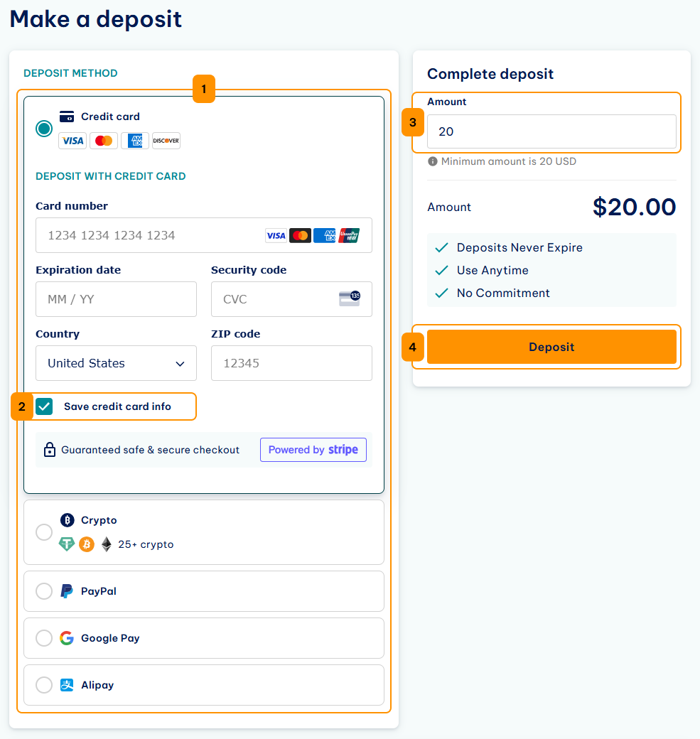Click the Deposit button
Screen dimensions: 700x739
coord(551,347)
